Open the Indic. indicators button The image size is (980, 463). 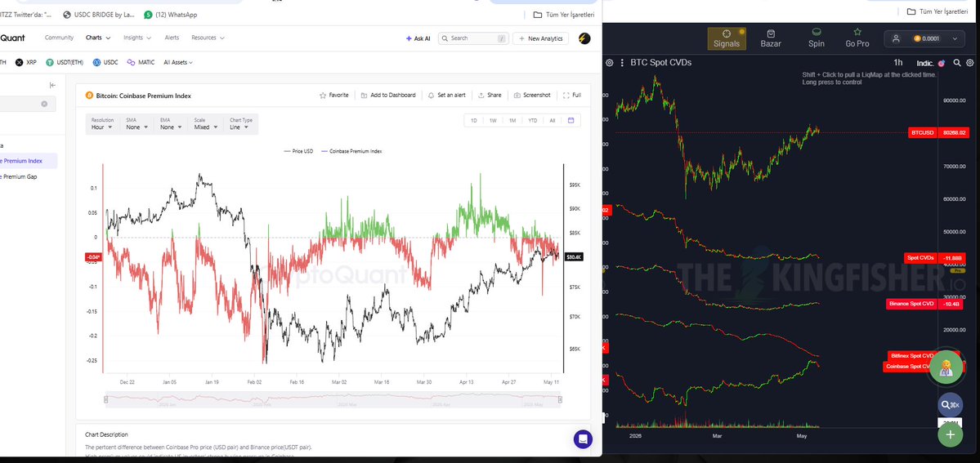(931, 63)
